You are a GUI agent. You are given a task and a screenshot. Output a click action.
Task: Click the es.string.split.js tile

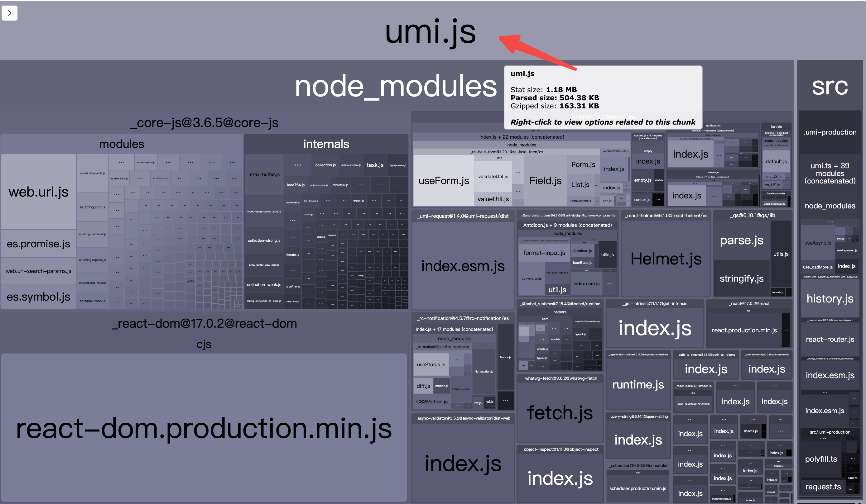click(93, 207)
